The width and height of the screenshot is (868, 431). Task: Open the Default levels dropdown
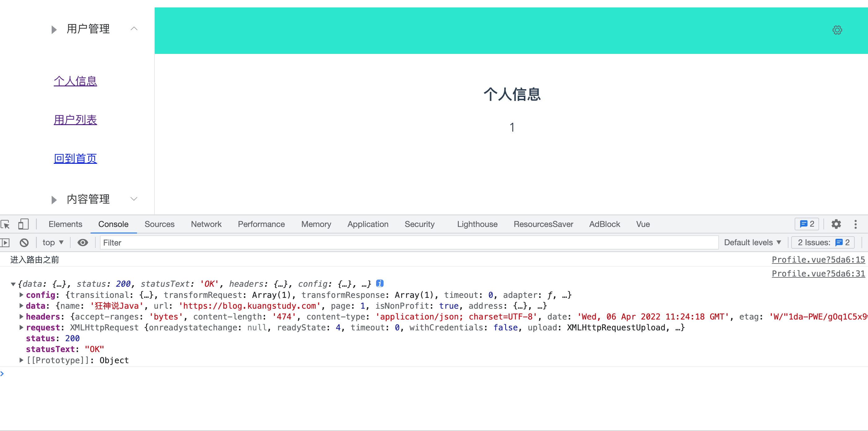pyautogui.click(x=752, y=243)
